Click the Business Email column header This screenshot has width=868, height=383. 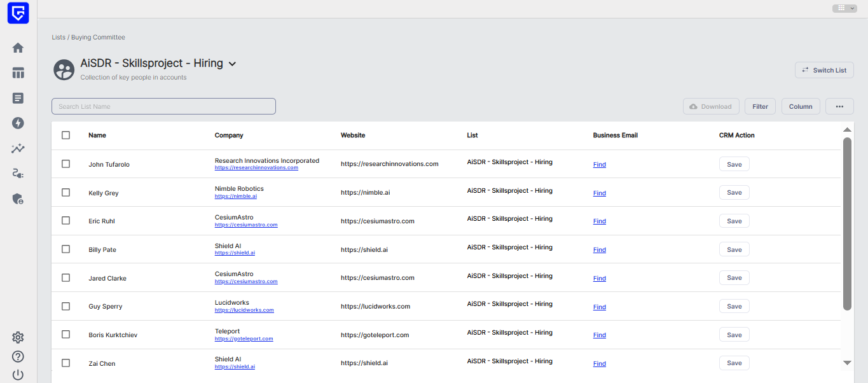[x=616, y=136]
